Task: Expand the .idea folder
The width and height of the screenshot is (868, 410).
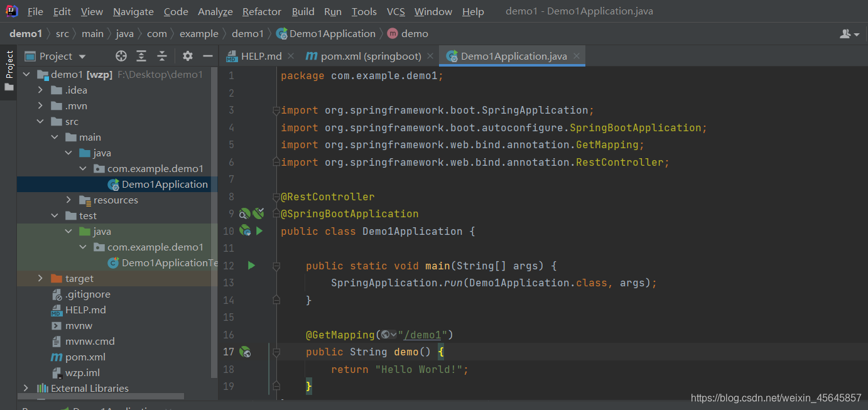Action: point(40,90)
